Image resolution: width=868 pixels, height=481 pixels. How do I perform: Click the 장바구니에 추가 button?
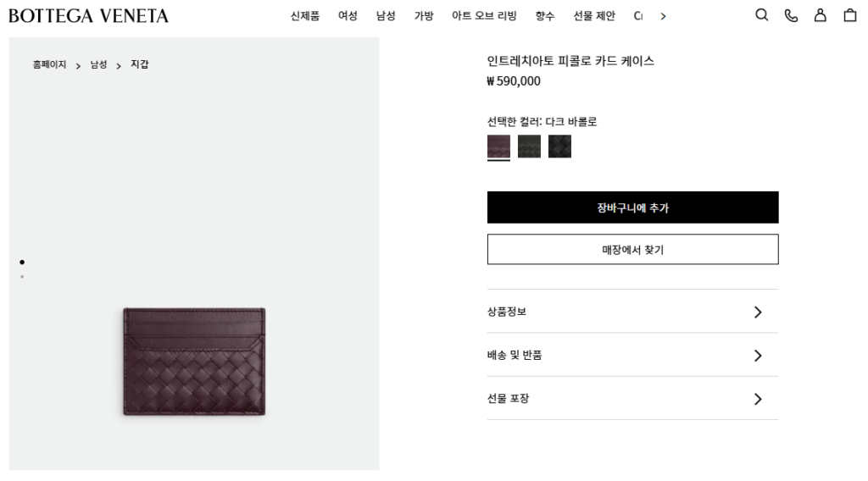(632, 207)
